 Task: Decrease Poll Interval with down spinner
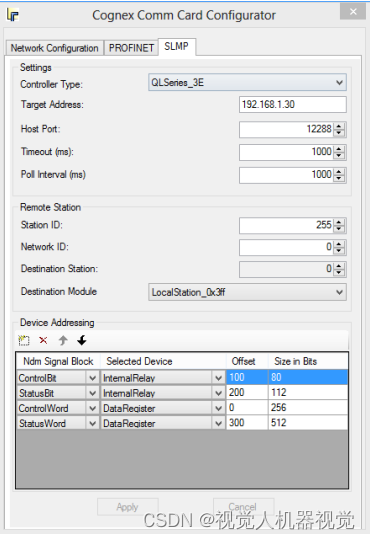(339, 178)
